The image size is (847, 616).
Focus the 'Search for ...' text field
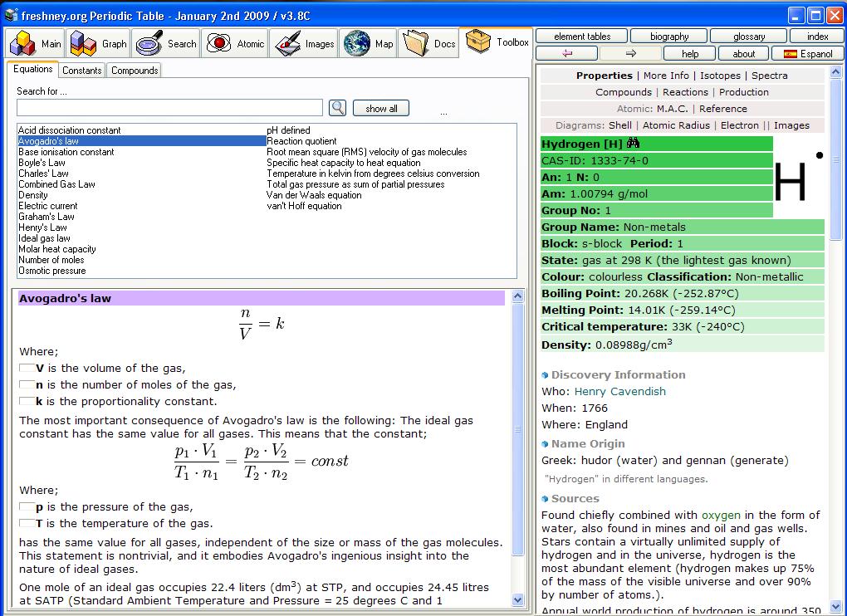(x=169, y=107)
